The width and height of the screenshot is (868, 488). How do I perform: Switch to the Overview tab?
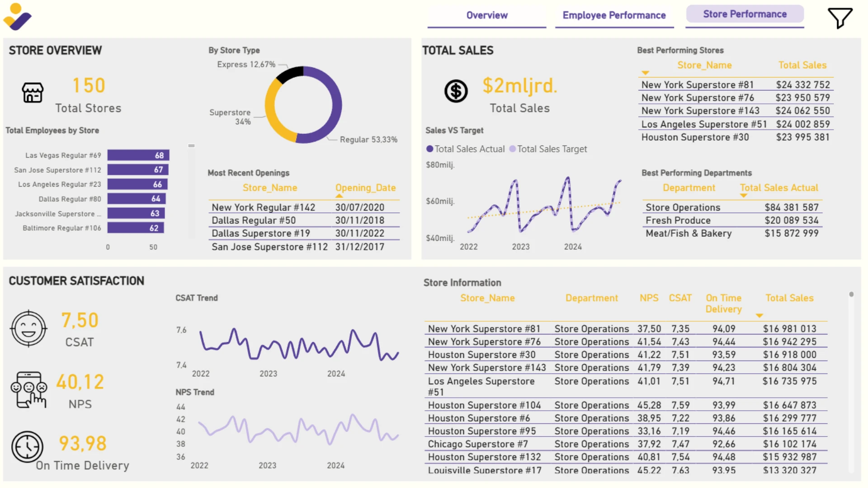pyautogui.click(x=487, y=15)
